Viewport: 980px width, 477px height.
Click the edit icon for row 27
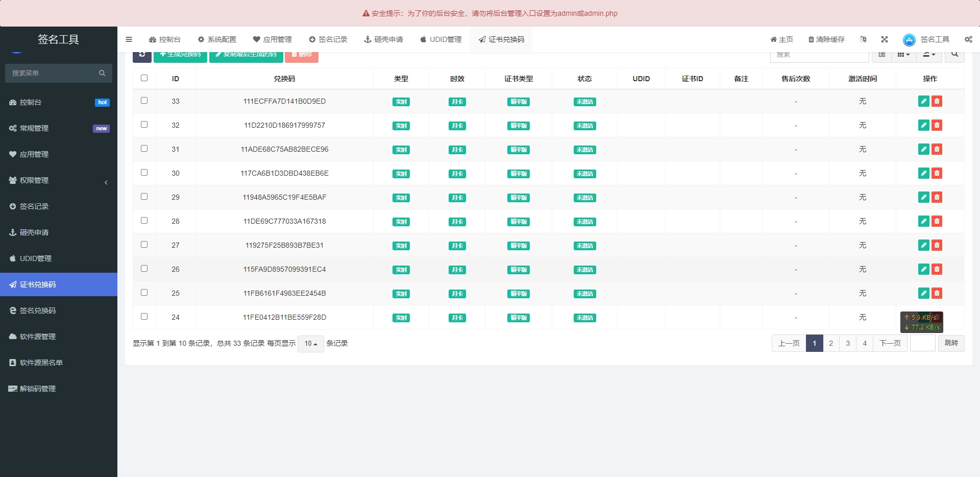click(923, 245)
